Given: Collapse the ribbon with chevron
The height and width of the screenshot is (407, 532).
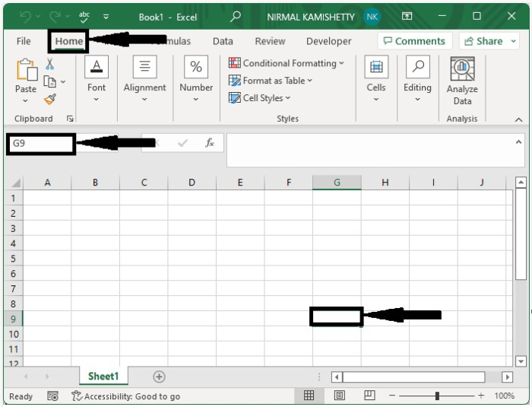Looking at the screenshot, I should [x=518, y=119].
